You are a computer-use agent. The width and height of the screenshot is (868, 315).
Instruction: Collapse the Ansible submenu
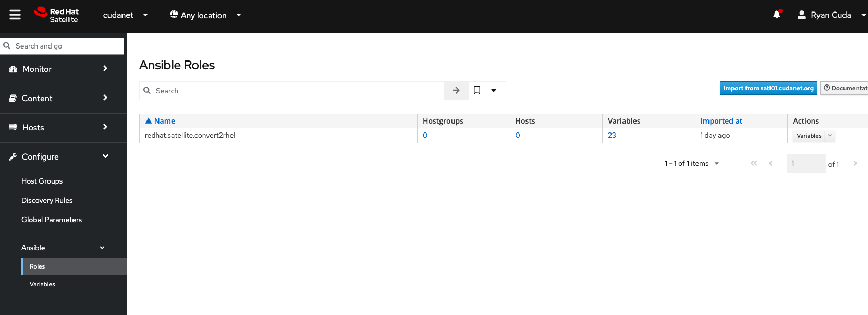pyautogui.click(x=102, y=248)
